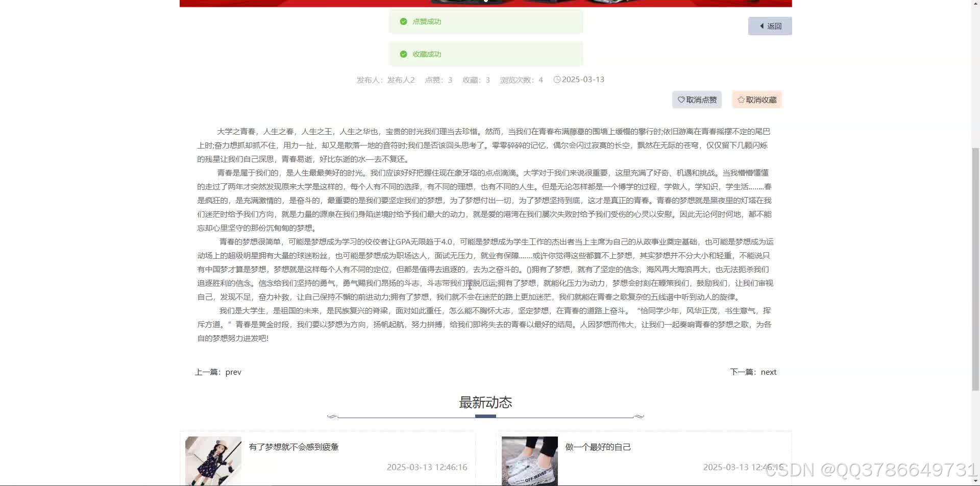Open article 有了梦想就不会感到疲惫

coord(293,446)
